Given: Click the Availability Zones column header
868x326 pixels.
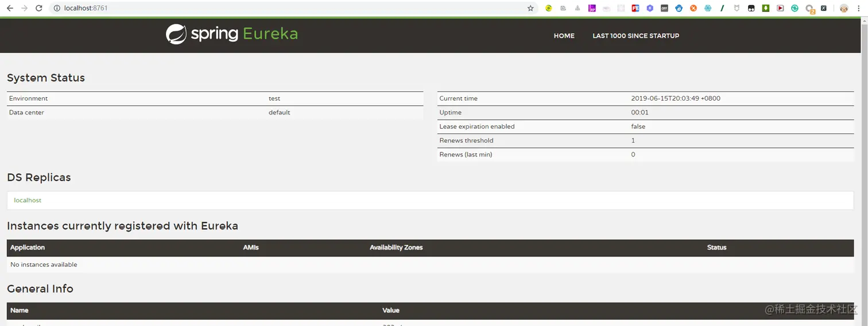Looking at the screenshot, I should [396, 247].
